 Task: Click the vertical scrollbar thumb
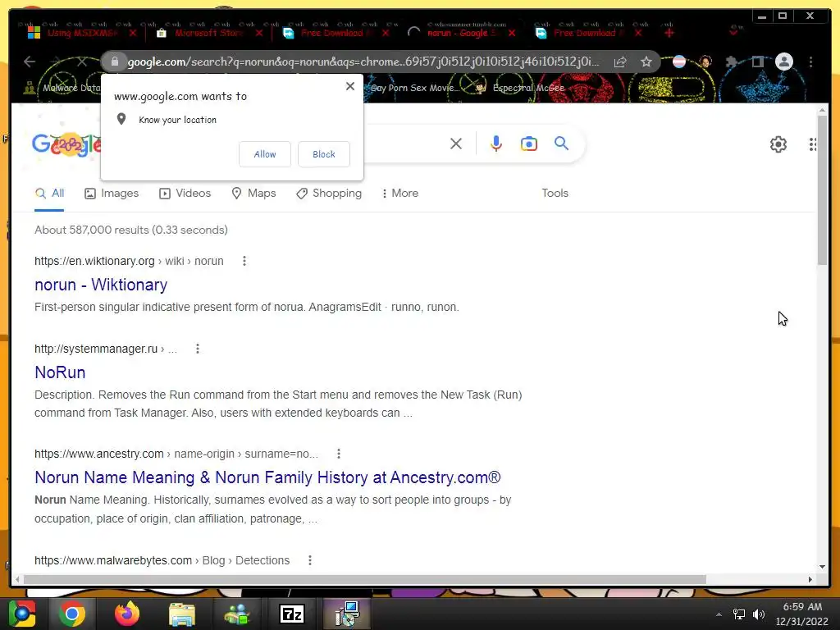click(822, 190)
